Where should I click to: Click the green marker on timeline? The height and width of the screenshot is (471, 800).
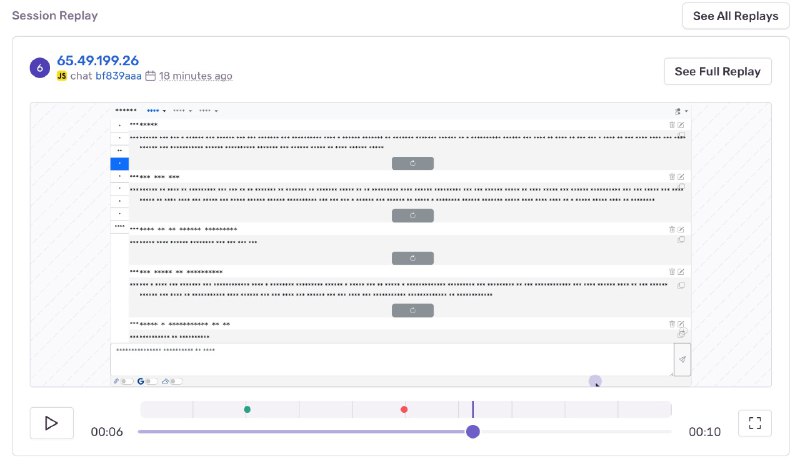(x=247, y=409)
